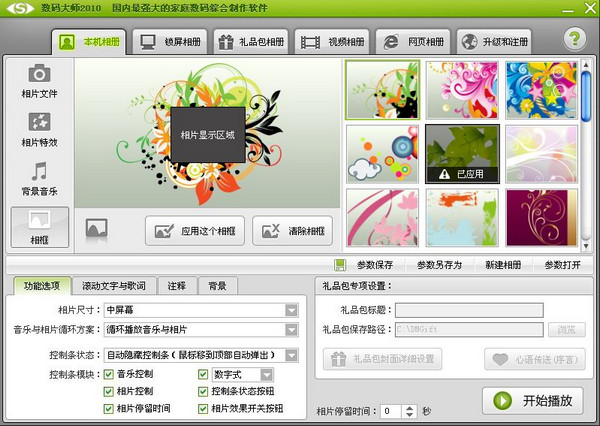The height and width of the screenshot is (426, 600).
Task: Select the colorful floral frame thumbnail top right
Action: coord(541,90)
